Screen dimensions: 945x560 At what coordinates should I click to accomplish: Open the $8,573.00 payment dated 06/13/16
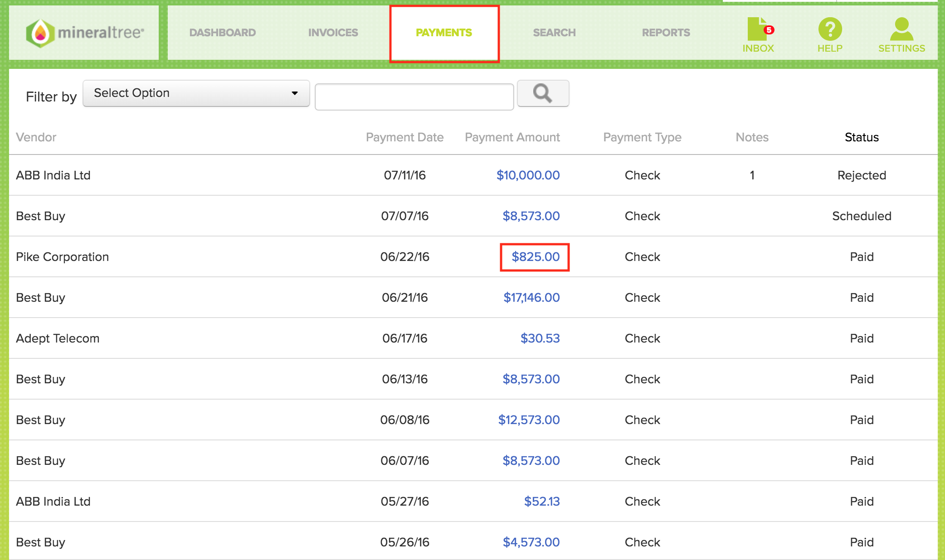pyautogui.click(x=531, y=379)
